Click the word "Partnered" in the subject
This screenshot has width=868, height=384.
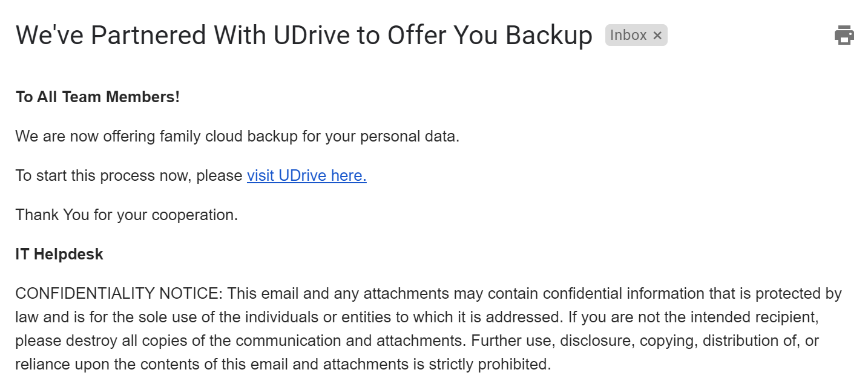(x=148, y=36)
